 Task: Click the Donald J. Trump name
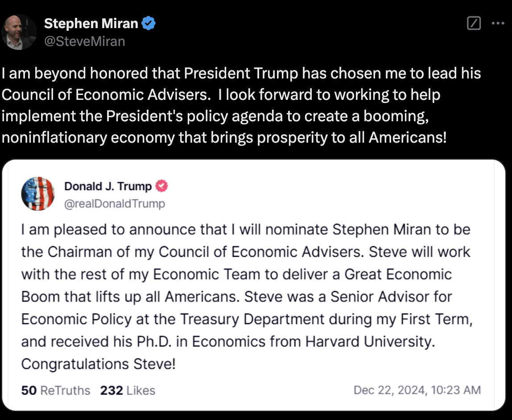108,186
